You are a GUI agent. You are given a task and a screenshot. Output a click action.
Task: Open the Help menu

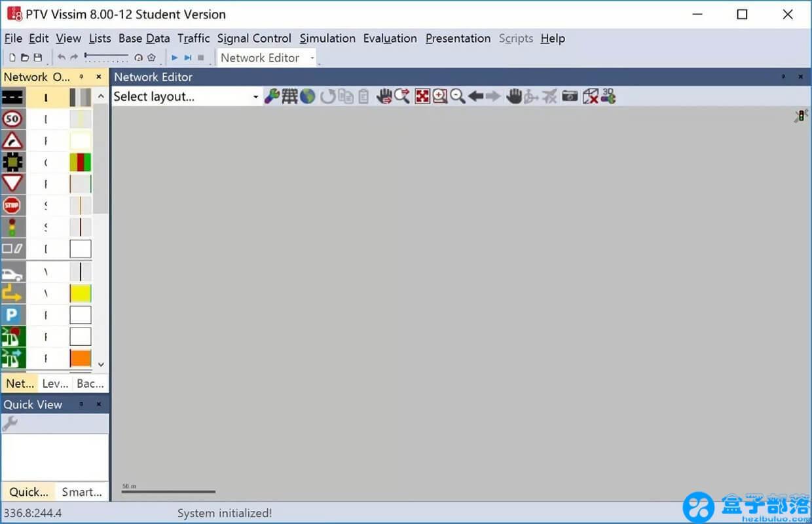553,39
